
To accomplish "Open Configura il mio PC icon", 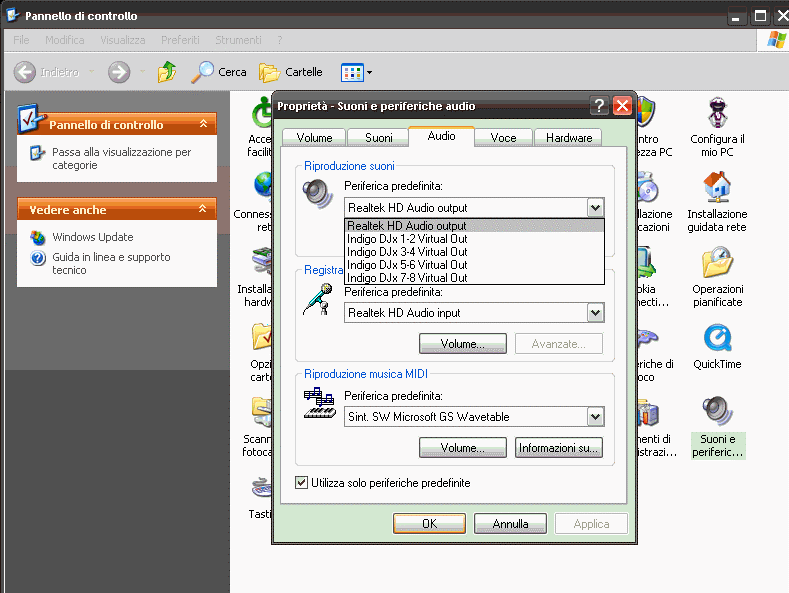I will [x=716, y=113].
